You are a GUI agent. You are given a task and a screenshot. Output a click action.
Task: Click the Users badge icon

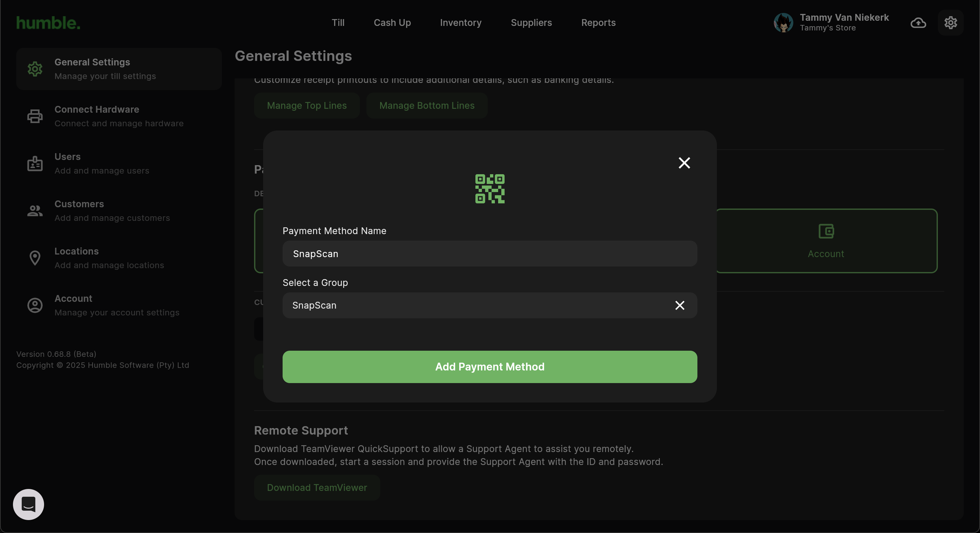point(35,164)
